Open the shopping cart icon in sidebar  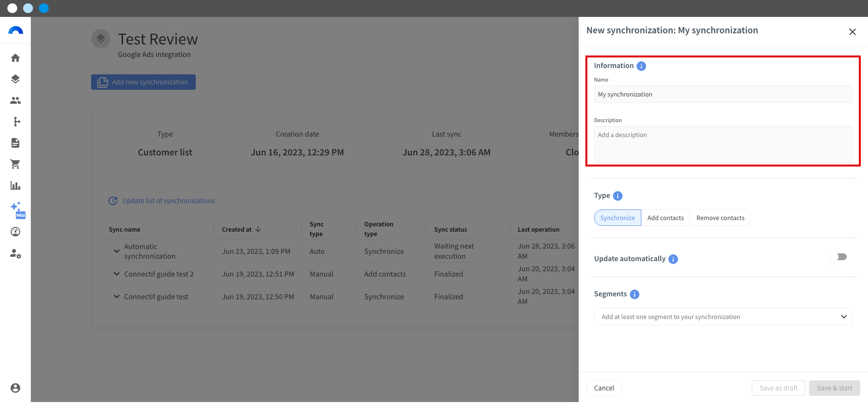tap(15, 164)
